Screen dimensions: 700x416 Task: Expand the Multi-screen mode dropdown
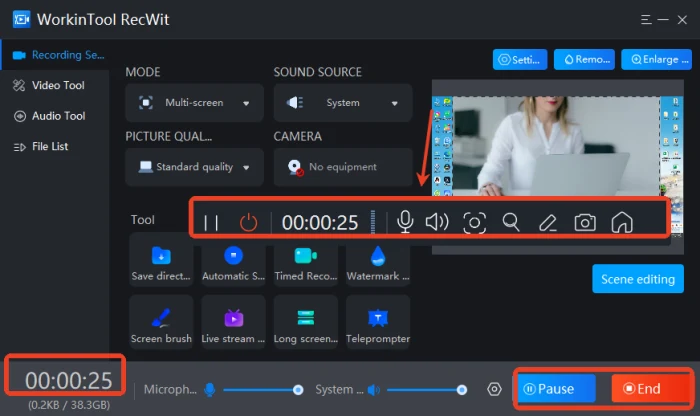point(194,103)
